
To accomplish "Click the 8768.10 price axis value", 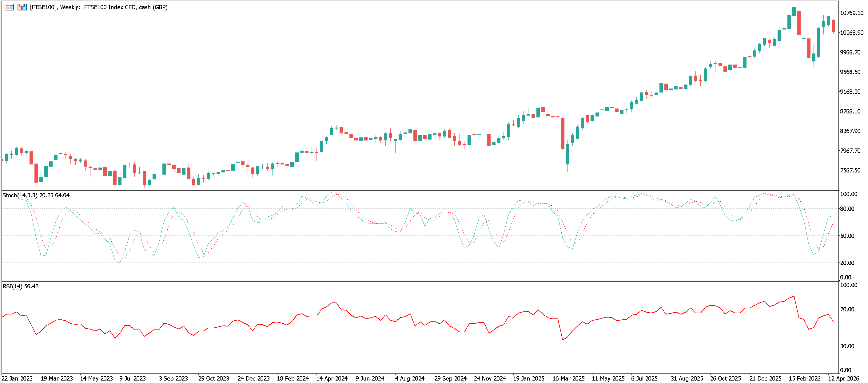I will (850, 112).
